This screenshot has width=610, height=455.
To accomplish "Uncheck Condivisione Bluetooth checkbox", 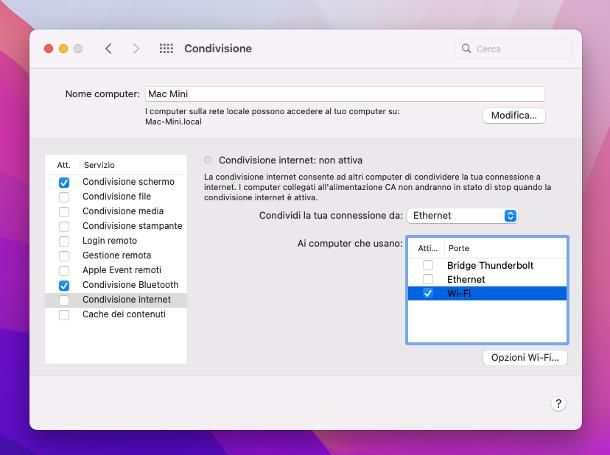I will coord(64,285).
